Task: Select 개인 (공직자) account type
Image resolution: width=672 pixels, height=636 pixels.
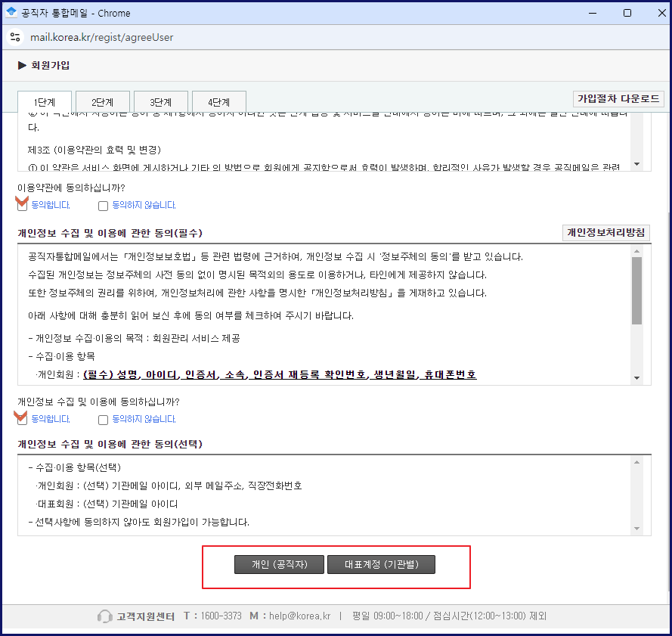Action: click(x=279, y=564)
